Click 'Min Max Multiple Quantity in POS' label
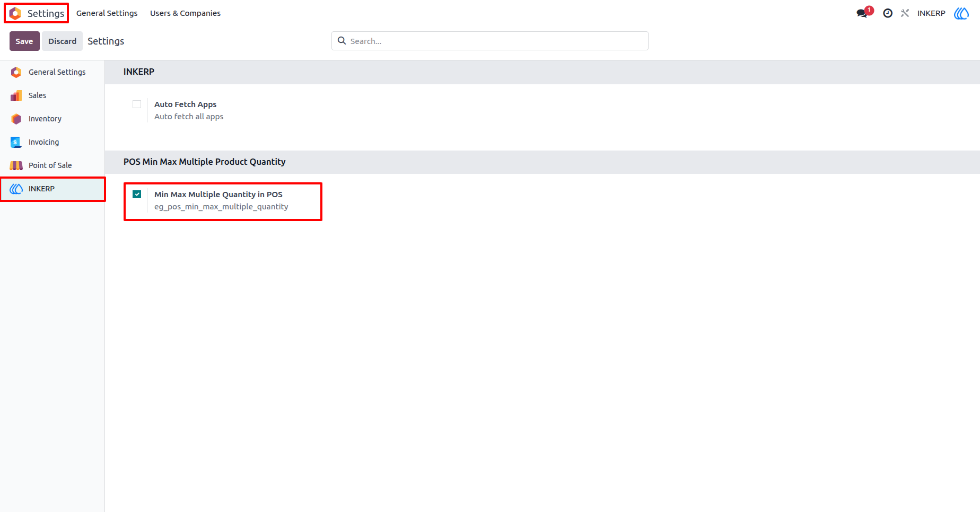Viewport: 980px width, 512px height. (218, 195)
